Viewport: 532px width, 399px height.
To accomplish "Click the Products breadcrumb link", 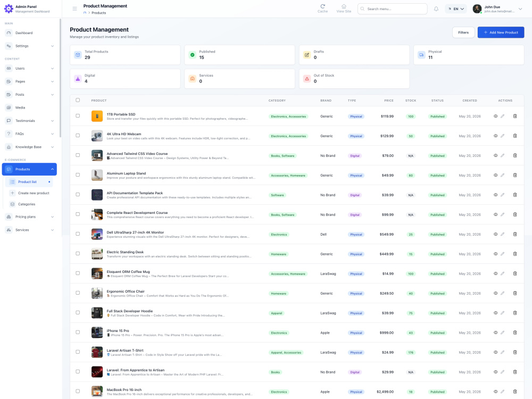I will tap(99, 13).
